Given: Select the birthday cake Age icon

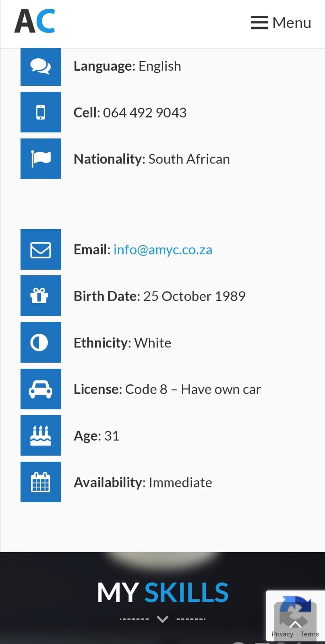Looking at the screenshot, I should pos(41,436).
